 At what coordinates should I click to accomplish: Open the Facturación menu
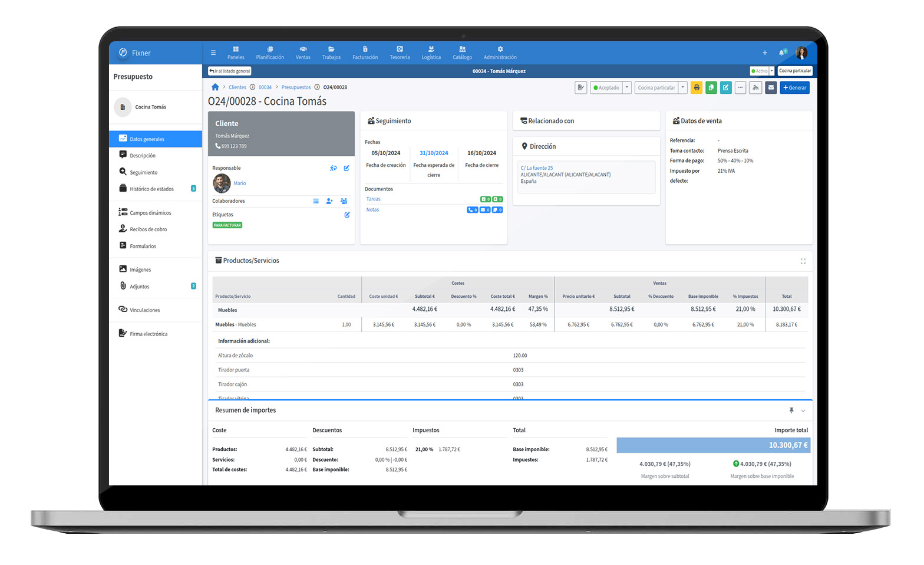[x=365, y=53]
